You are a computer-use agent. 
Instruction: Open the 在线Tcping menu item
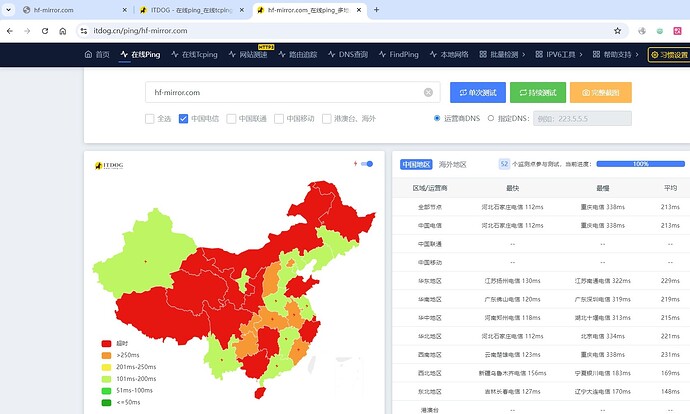194,55
